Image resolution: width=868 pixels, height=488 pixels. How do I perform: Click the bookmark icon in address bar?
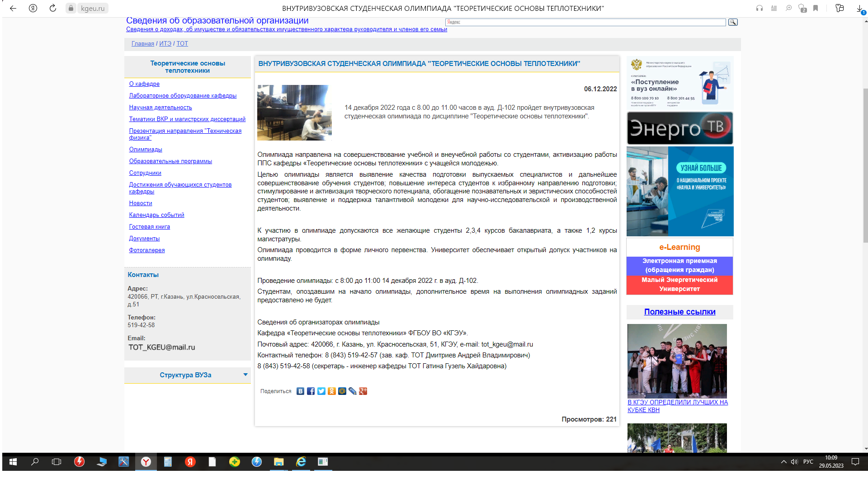pos(816,8)
